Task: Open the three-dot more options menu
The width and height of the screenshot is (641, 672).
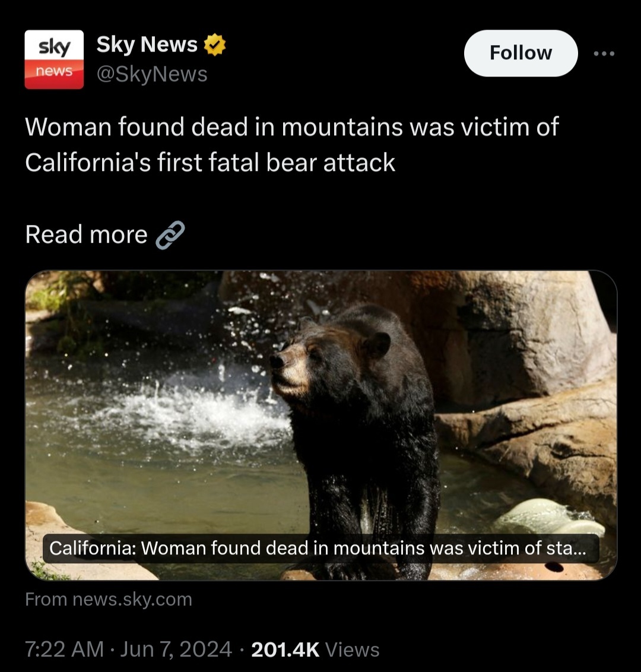Action: (604, 53)
